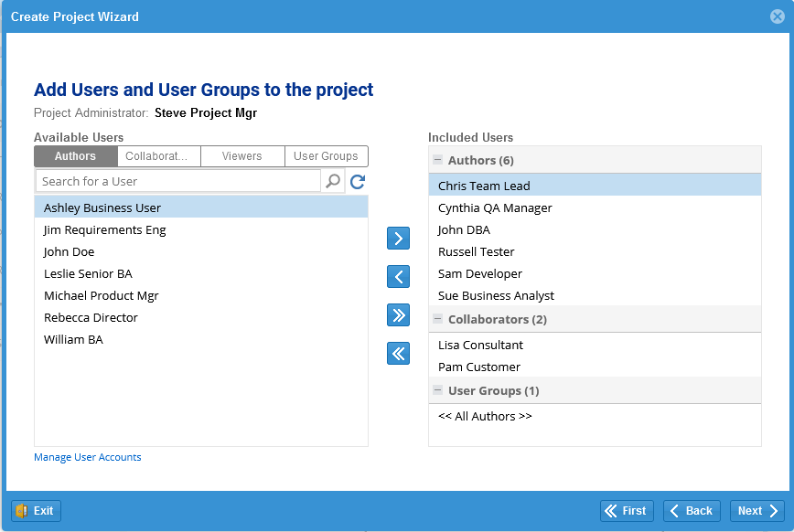Screen dimensions: 794x532
Task: Collapse the Collaborators (2) group
Action: 437,319
